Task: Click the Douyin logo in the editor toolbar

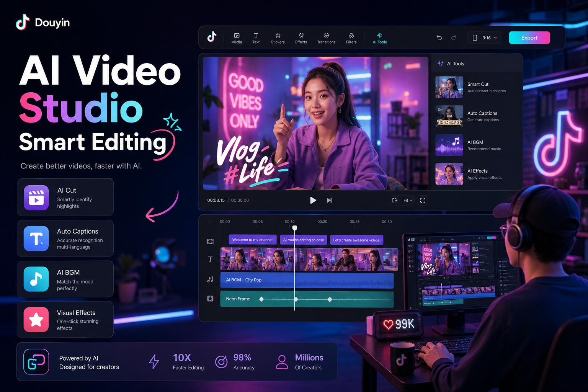Action: (x=212, y=37)
